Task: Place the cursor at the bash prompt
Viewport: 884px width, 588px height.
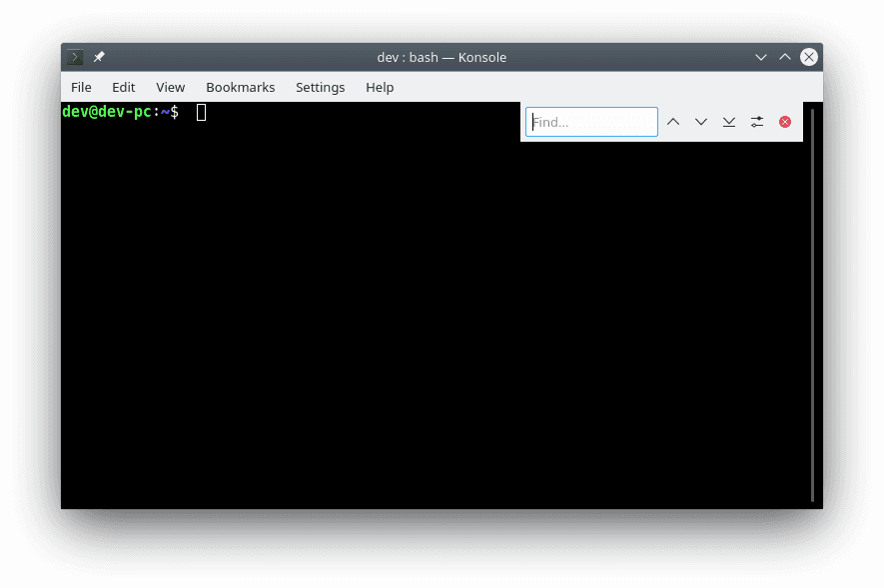Action: (x=201, y=112)
